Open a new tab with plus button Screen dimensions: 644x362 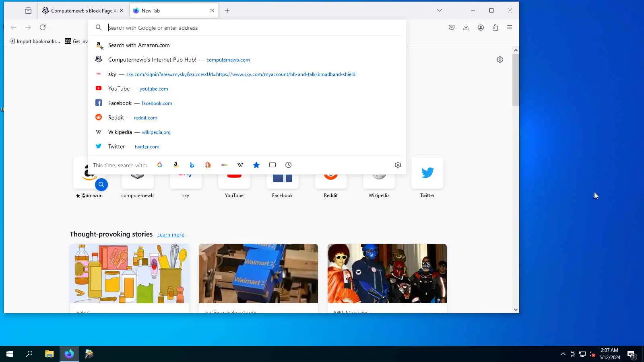[227, 11]
